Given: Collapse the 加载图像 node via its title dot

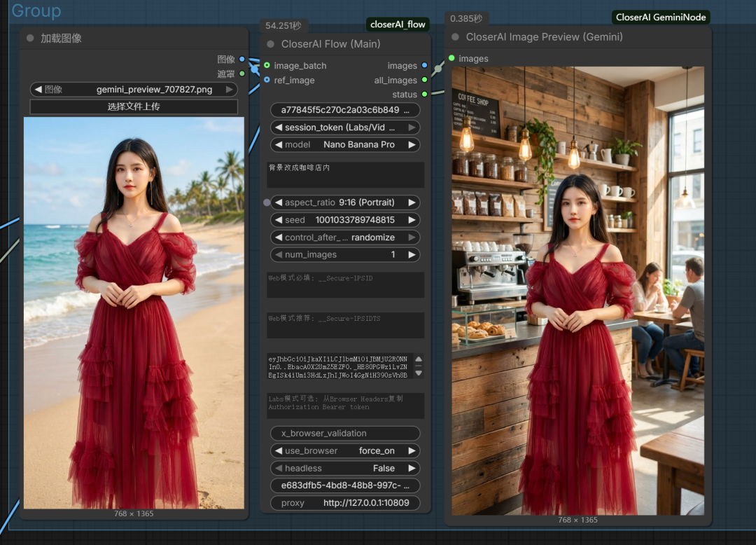Looking at the screenshot, I should pos(30,39).
